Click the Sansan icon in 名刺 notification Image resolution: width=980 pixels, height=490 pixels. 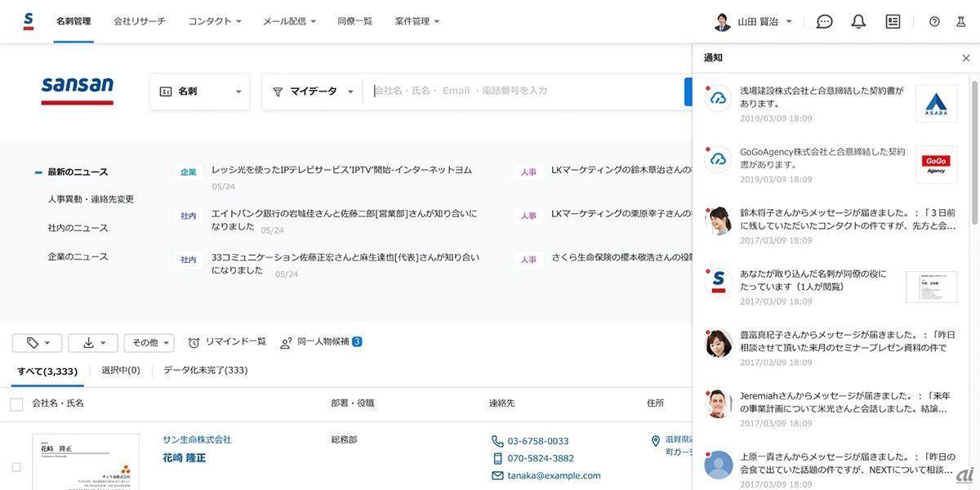pyautogui.click(x=718, y=282)
